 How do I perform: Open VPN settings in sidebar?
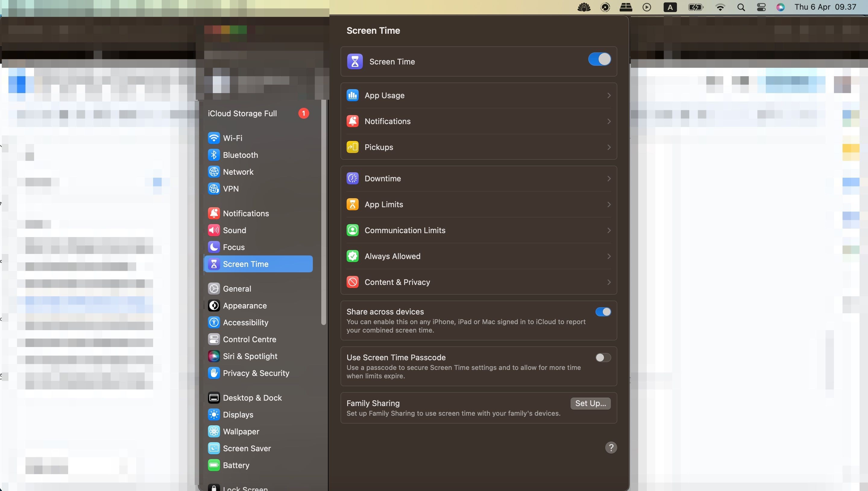[258, 189]
